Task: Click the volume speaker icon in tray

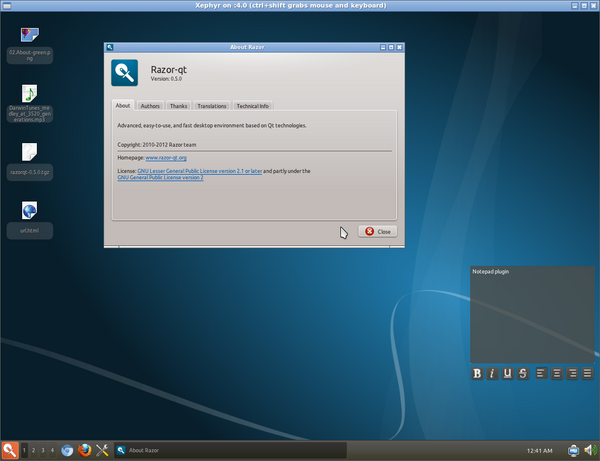Action: 590,450
